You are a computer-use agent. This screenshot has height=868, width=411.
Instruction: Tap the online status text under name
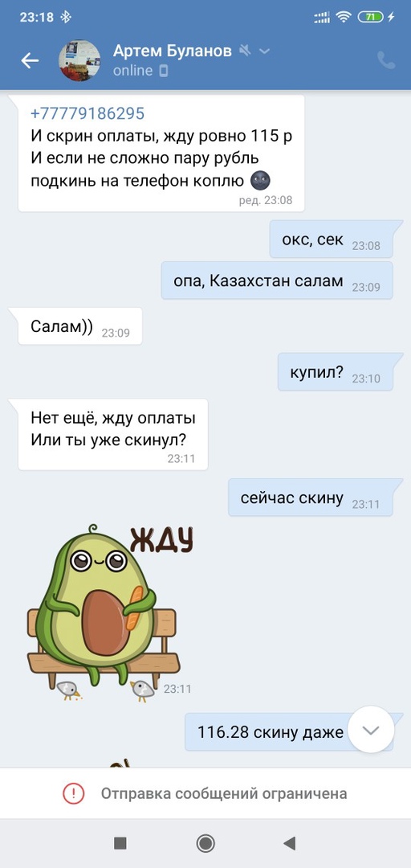click(x=132, y=70)
